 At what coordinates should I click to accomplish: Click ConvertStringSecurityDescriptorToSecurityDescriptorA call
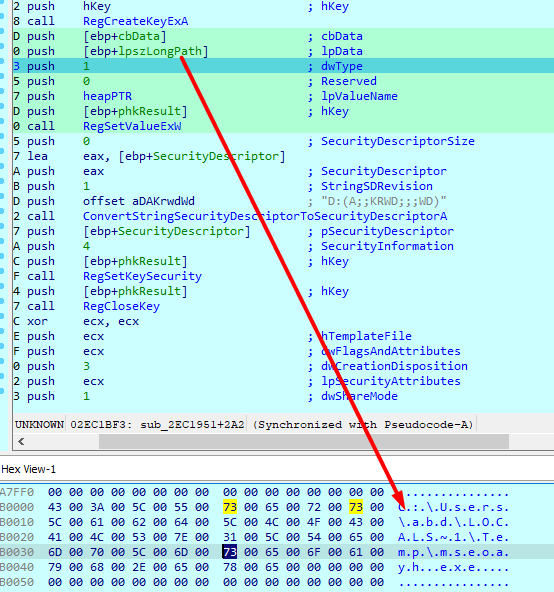click(265, 216)
